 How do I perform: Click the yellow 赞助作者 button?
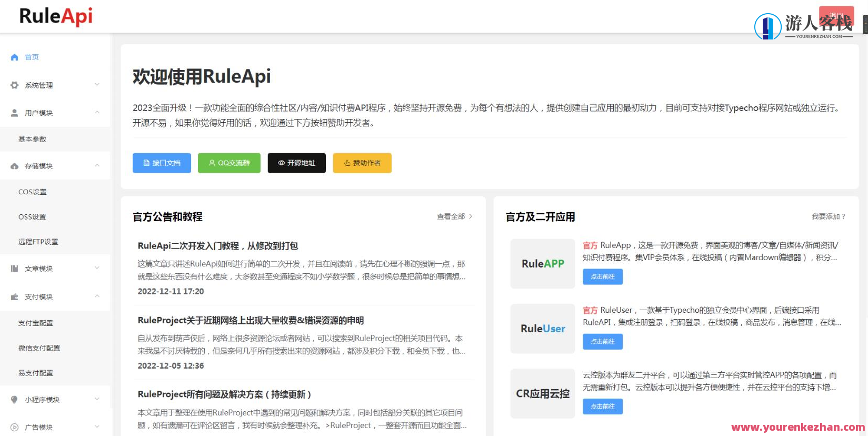coord(362,163)
